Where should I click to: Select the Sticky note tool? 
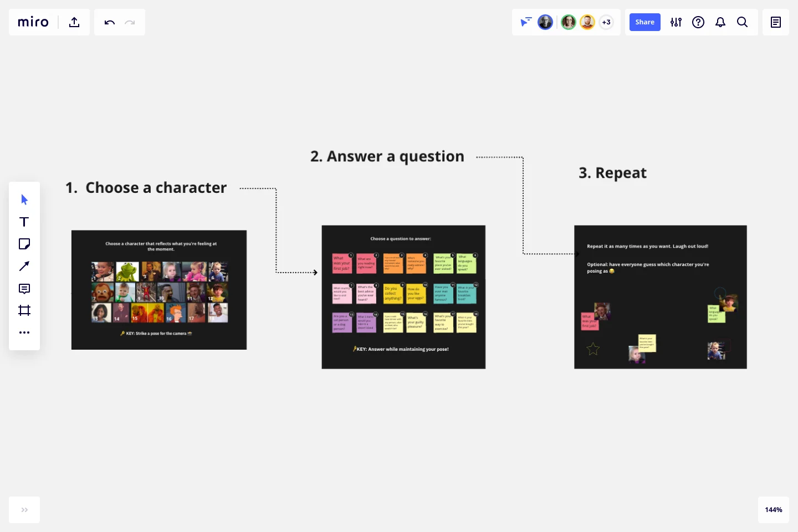(24, 244)
